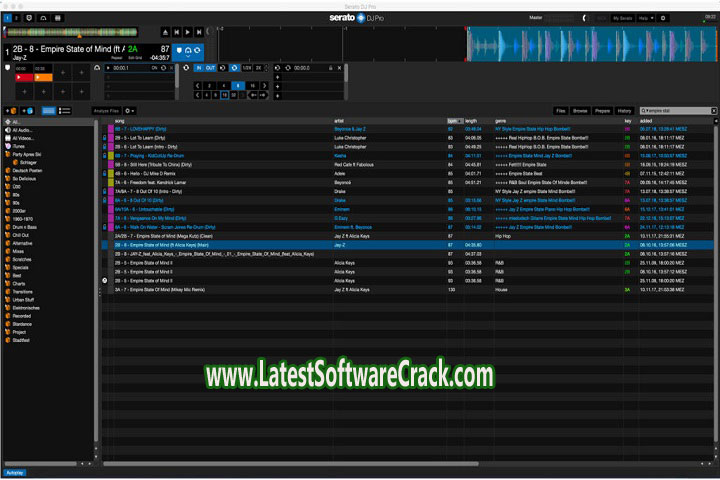Toggle Autoplay at the bottom left
The height and width of the screenshot is (480, 720).
(x=15, y=472)
